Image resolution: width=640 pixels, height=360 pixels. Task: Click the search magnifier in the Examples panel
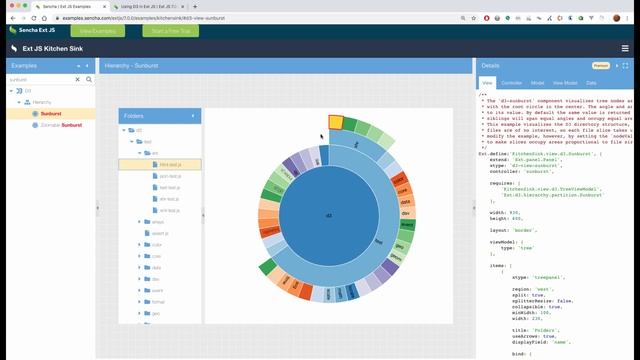[x=89, y=79]
